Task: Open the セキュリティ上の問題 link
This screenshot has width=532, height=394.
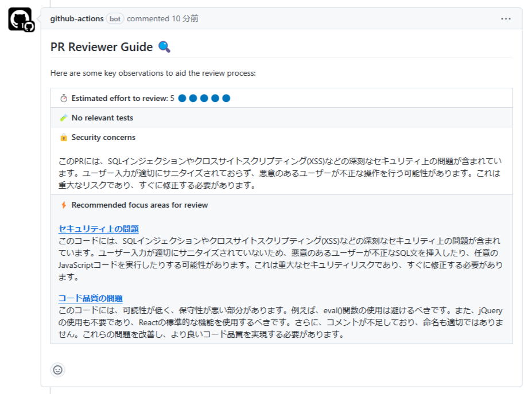Action: coord(98,228)
